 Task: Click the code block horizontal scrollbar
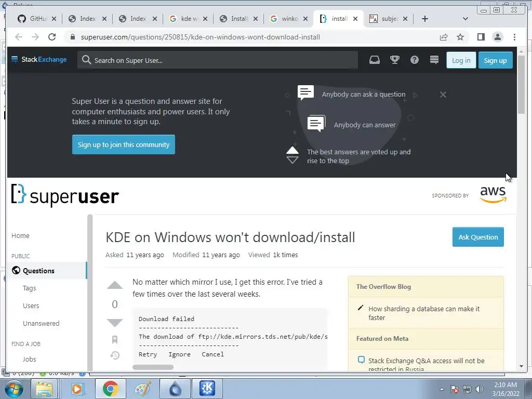click(x=153, y=367)
